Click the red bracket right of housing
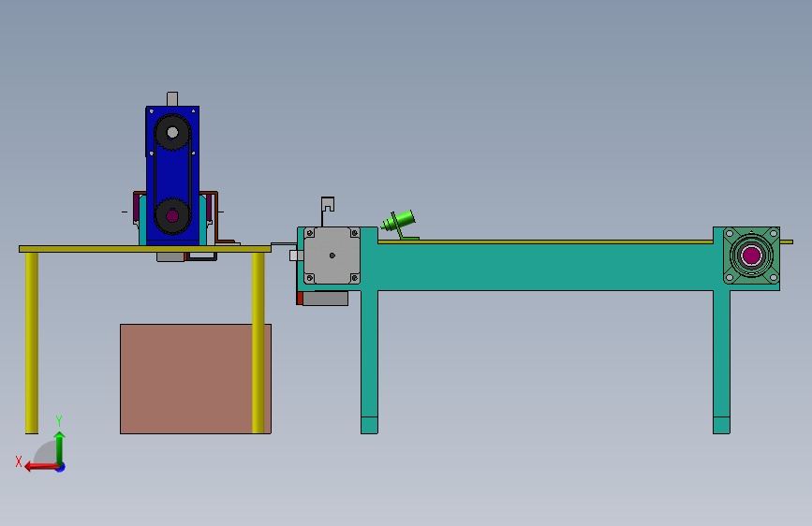 [216, 217]
